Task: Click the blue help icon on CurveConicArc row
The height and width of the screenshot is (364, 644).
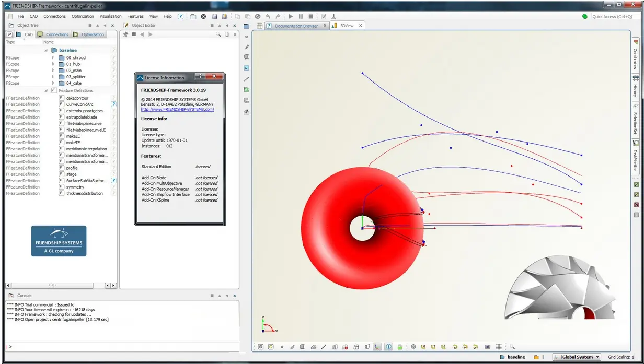Action: [113, 104]
